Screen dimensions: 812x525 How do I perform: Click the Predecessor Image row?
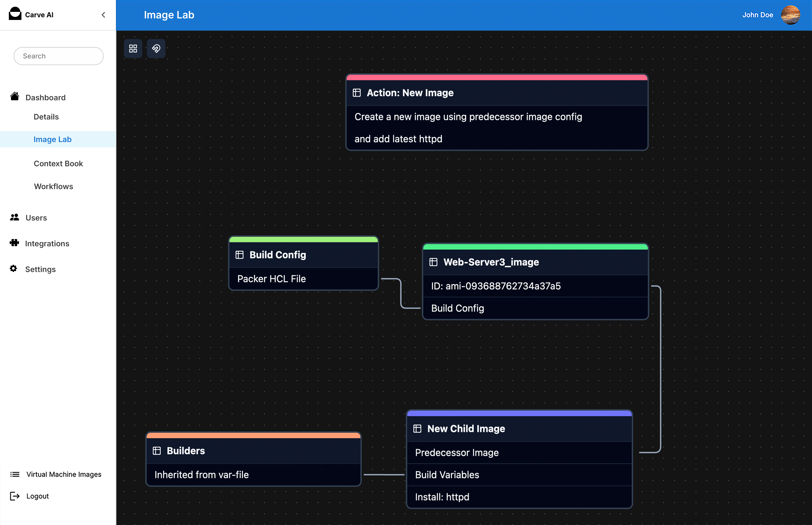tap(519, 452)
